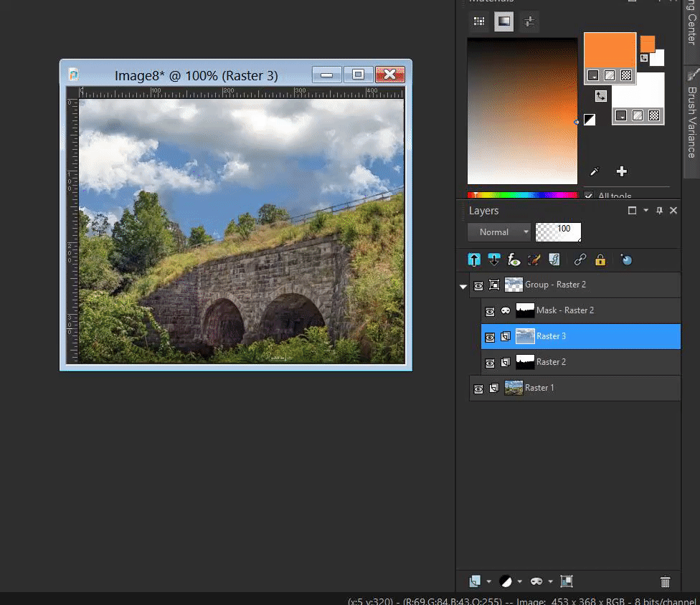Open the New Layer dropdown arrow

tap(488, 581)
